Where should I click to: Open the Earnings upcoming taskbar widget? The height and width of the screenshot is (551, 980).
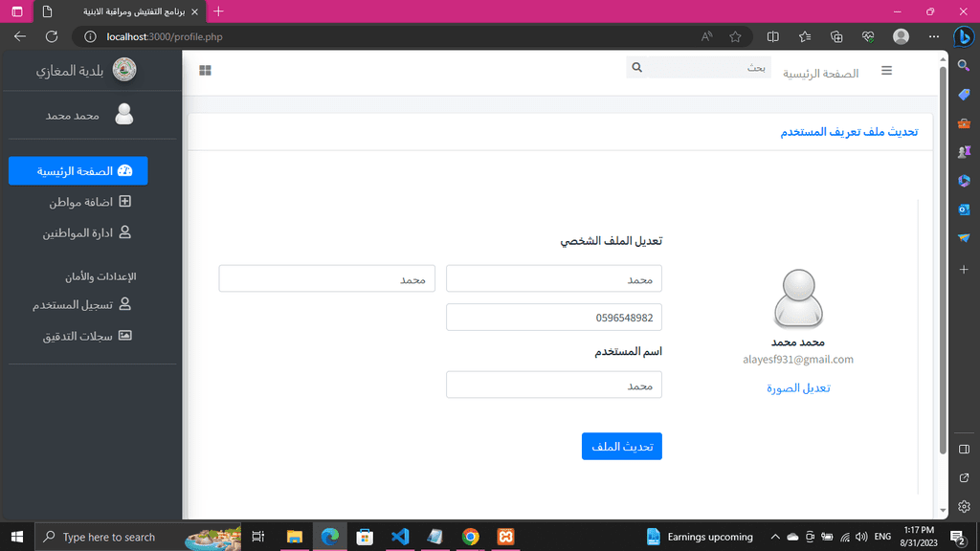click(x=700, y=537)
